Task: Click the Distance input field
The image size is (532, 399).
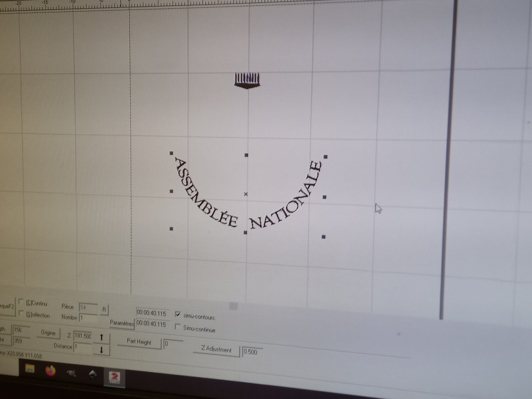Action: [82, 347]
